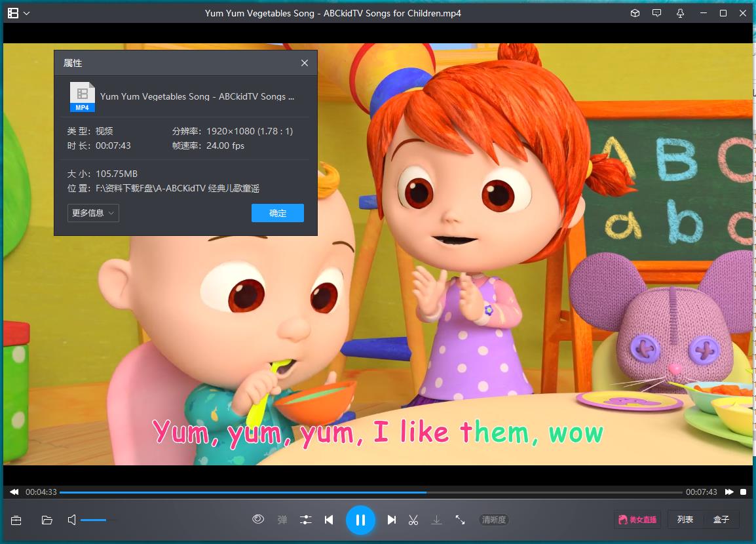Image resolution: width=756 pixels, height=544 pixels.
Task: Click the MP4 file icon in properties
Action: click(83, 97)
